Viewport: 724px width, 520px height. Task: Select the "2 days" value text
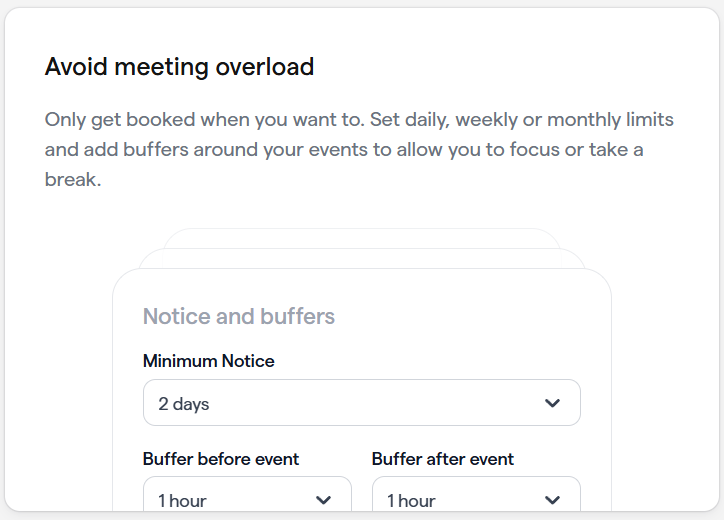184,404
